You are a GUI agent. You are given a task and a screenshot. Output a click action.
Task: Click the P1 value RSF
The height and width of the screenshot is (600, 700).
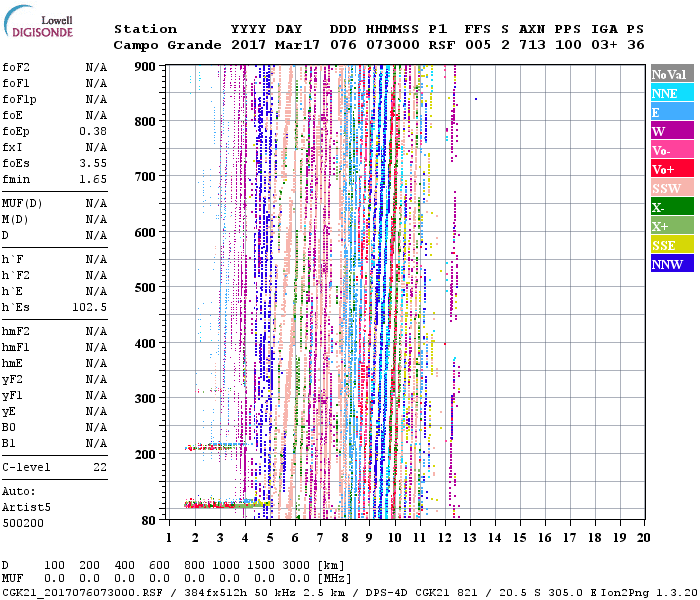[442, 45]
